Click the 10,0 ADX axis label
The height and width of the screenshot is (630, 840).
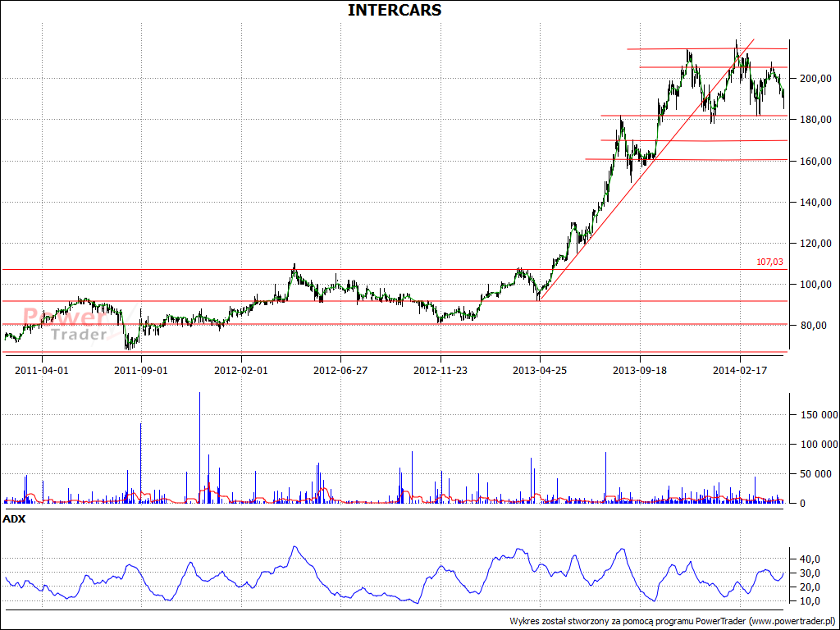810,601
